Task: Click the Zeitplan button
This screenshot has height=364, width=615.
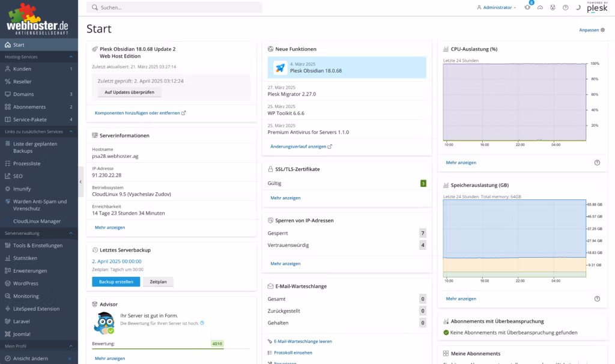Action: point(158,282)
